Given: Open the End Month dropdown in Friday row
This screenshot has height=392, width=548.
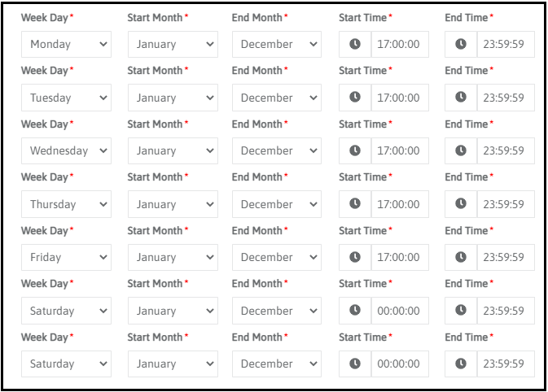Looking at the screenshot, I should (x=277, y=257).
